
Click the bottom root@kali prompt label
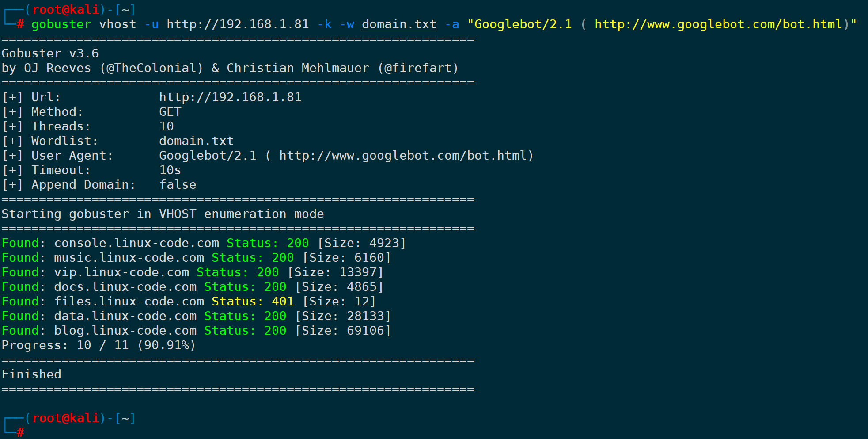coord(65,418)
